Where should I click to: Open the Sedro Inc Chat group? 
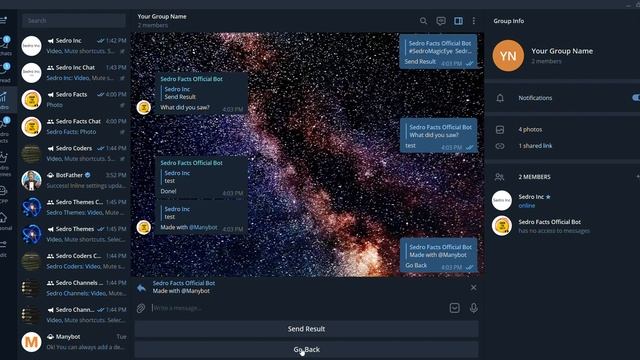(x=74, y=73)
